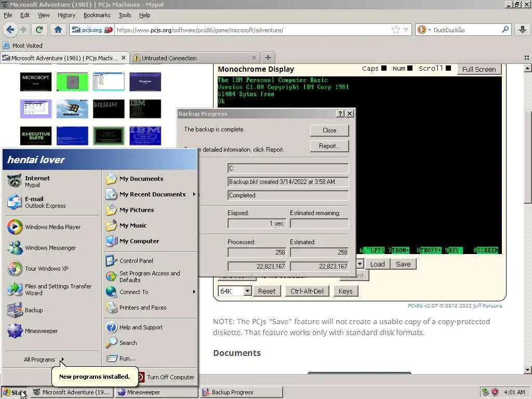Click the search magnifier in DuckDuckGo box
Screen dimensions: 532x399
pos(505,30)
